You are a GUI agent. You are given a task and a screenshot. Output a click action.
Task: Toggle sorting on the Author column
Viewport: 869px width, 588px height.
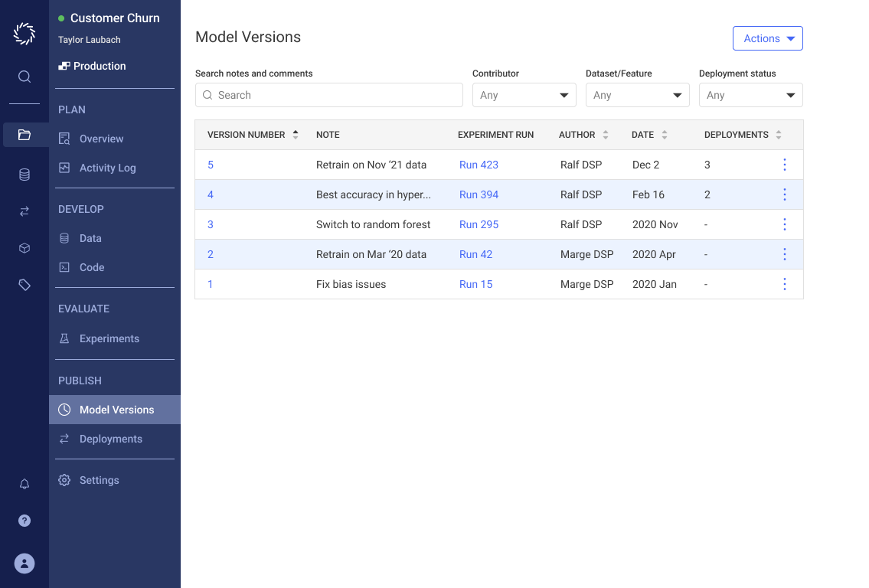click(605, 134)
